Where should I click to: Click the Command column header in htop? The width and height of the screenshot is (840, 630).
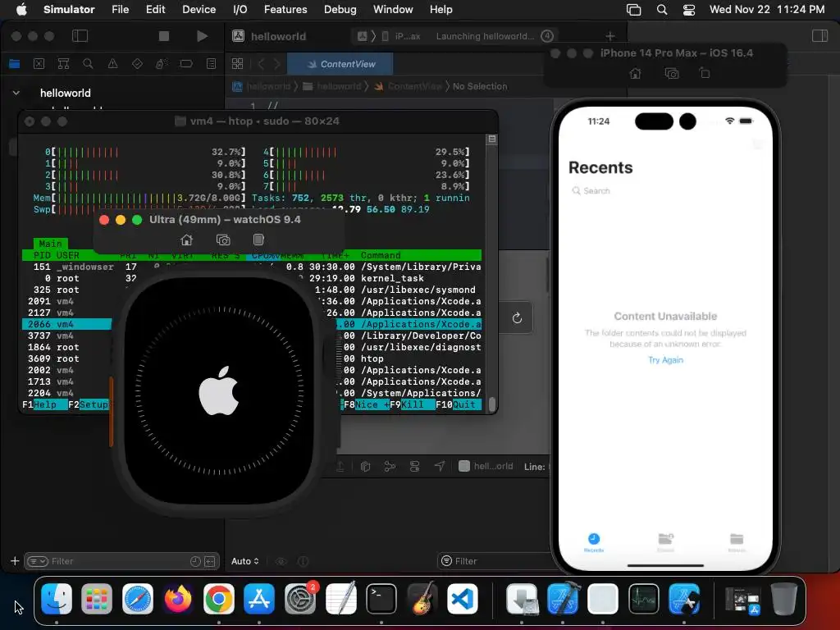pos(381,256)
